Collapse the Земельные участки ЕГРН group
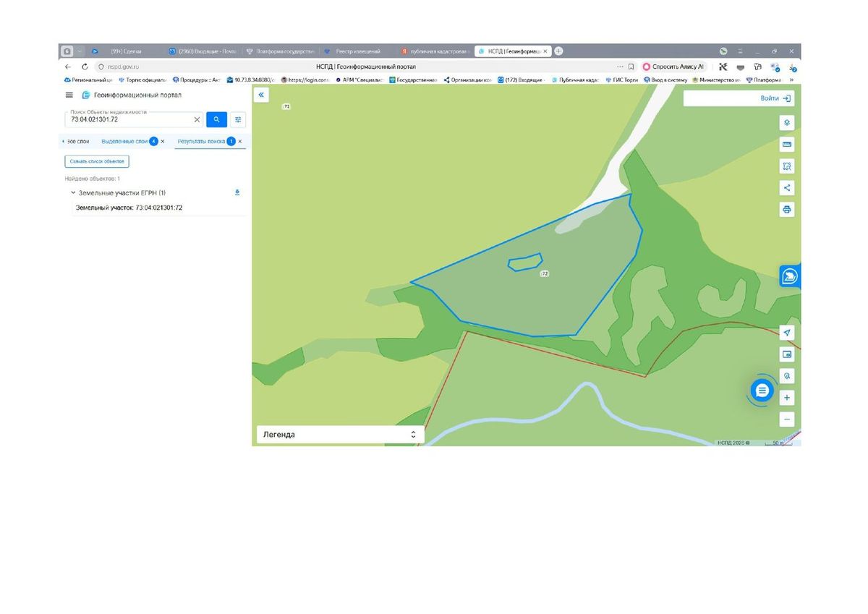The height and width of the screenshot is (614, 868). pos(73,193)
